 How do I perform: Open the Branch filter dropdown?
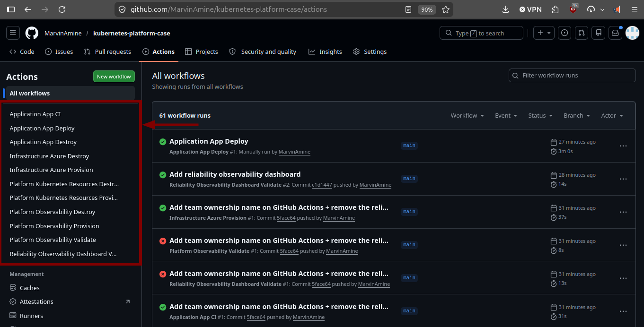[x=577, y=115]
